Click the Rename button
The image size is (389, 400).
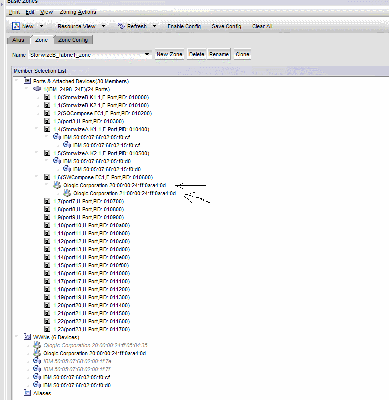pos(219,54)
